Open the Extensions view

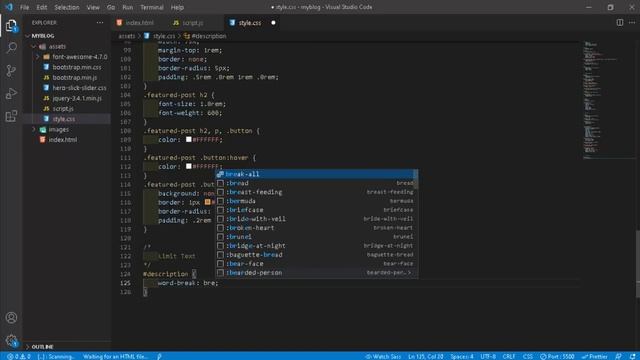[11, 116]
